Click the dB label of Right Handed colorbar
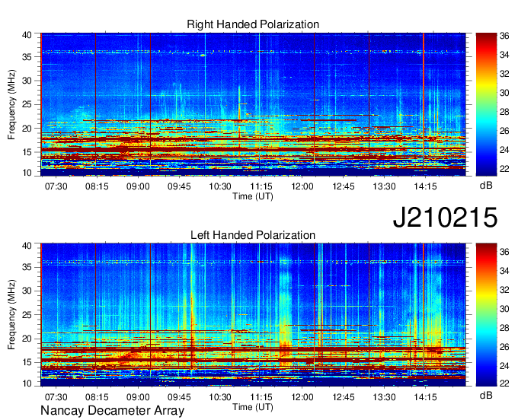 click(486, 186)
